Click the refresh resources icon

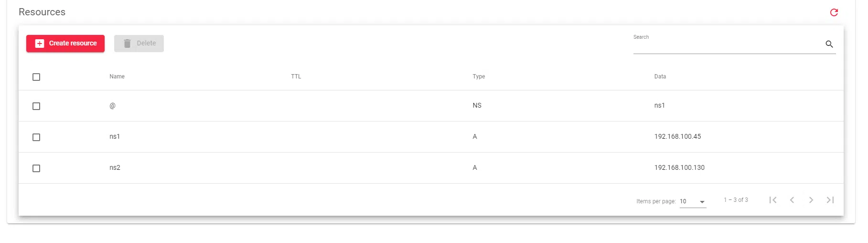coord(834,12)
